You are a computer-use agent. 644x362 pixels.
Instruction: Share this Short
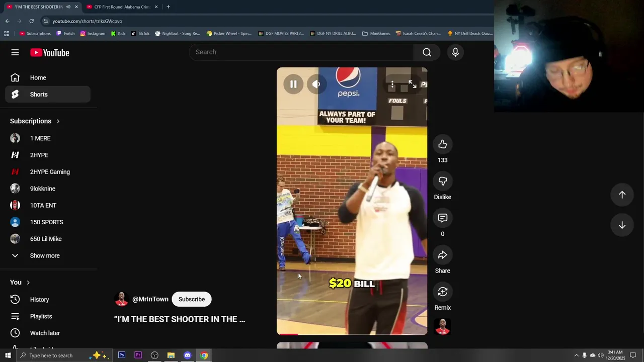[443, 255]
